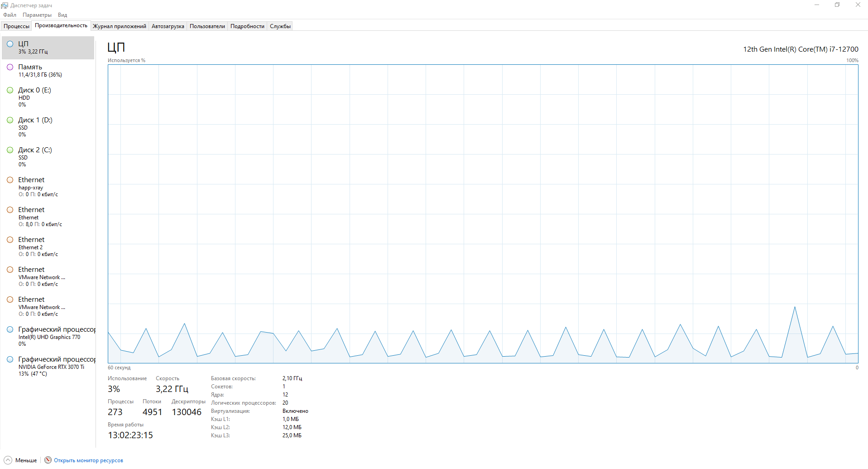The height and width of the screenshot is (469, 868).
Task: Click the Процессы count 273
Action: pos(115,412)
